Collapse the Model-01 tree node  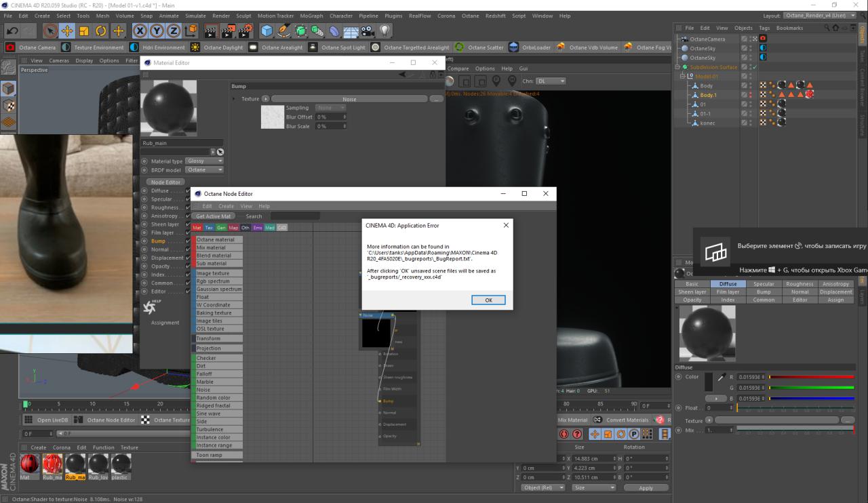click(683, 77)
